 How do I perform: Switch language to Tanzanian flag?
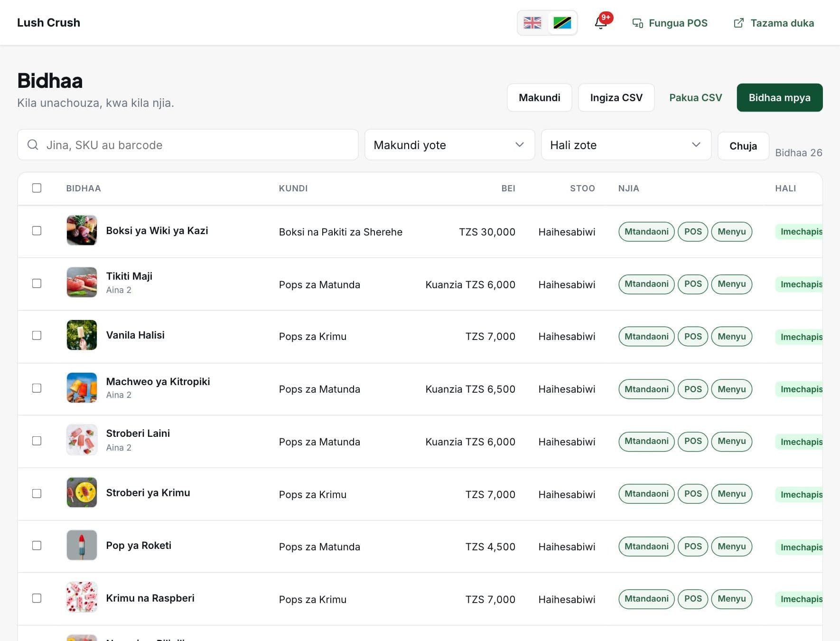562,23
